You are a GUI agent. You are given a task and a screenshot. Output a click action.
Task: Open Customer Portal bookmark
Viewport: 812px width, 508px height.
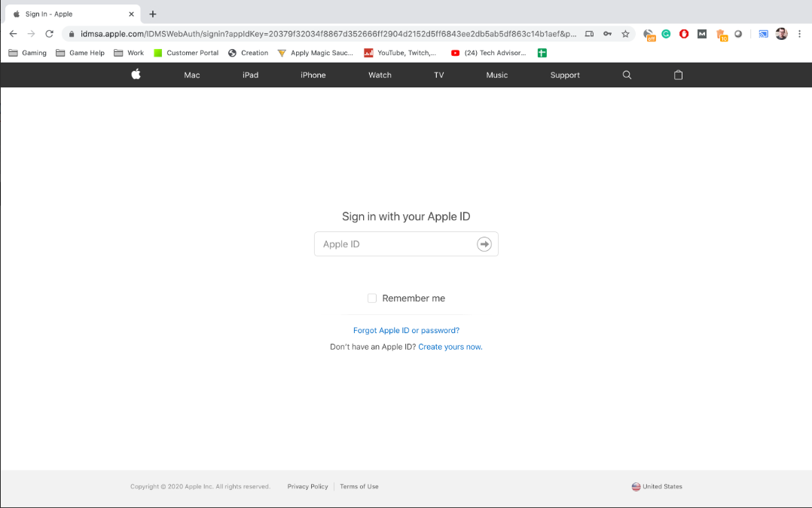point(186,53)
